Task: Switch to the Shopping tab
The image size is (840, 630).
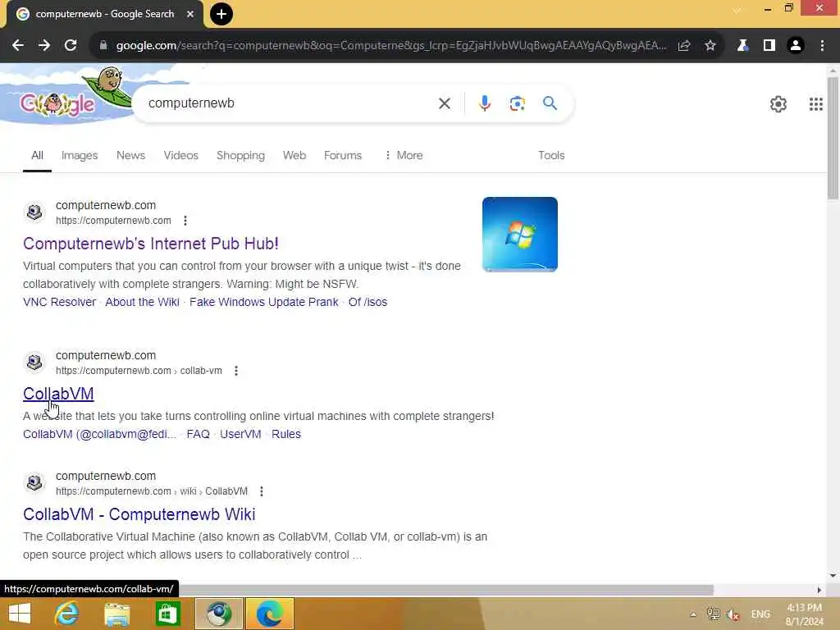Action: (240, 155)
